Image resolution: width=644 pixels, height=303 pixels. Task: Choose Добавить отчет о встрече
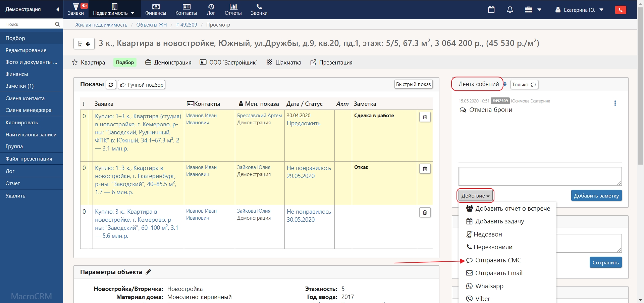coord(507,209)
